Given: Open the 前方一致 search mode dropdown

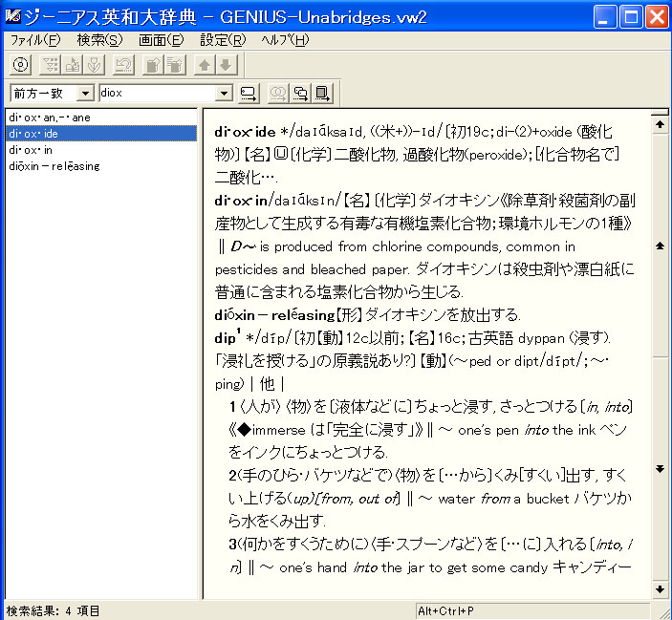Looking at the screenshot, I should click(84, 93).
